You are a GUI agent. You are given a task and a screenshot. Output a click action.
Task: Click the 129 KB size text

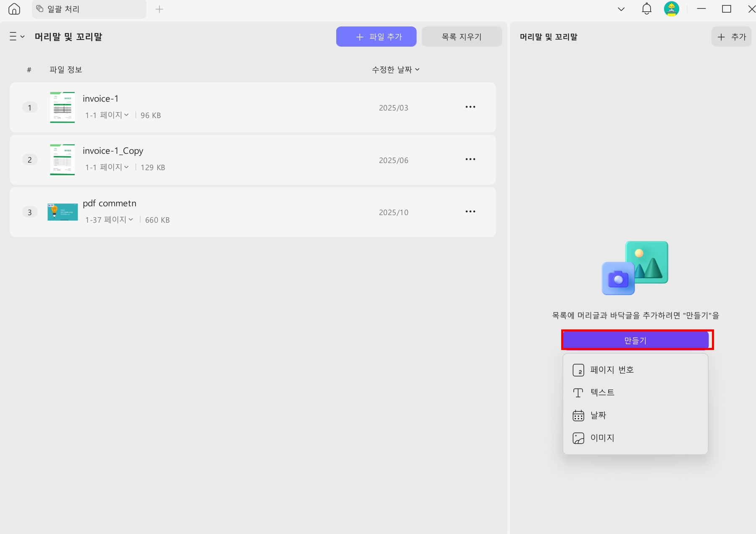click(x=153, y=168)
